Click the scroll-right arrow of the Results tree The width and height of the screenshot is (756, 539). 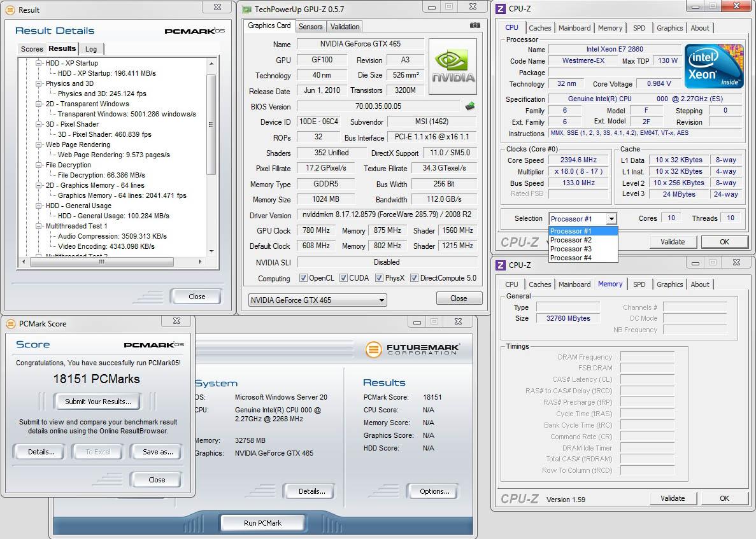[200, 262]
